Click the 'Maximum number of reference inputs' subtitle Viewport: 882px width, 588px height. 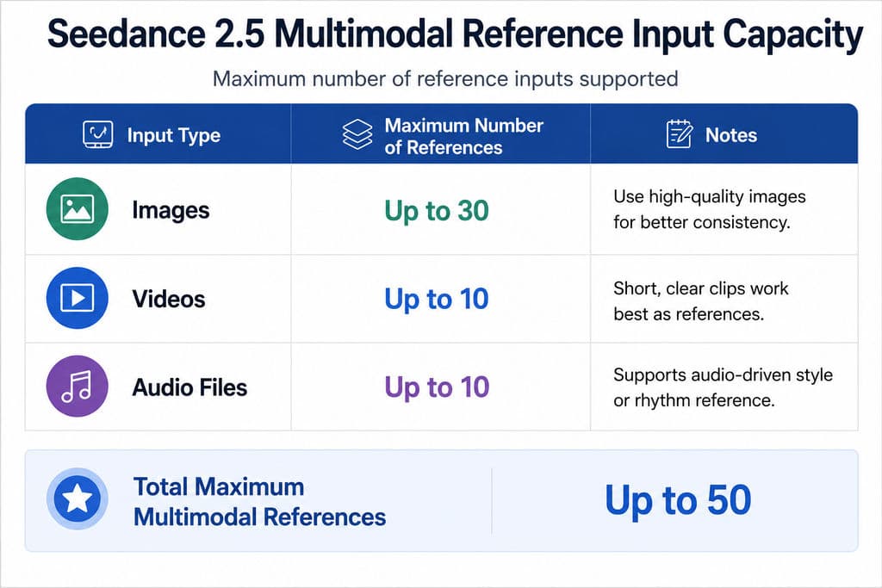point(445,78)
